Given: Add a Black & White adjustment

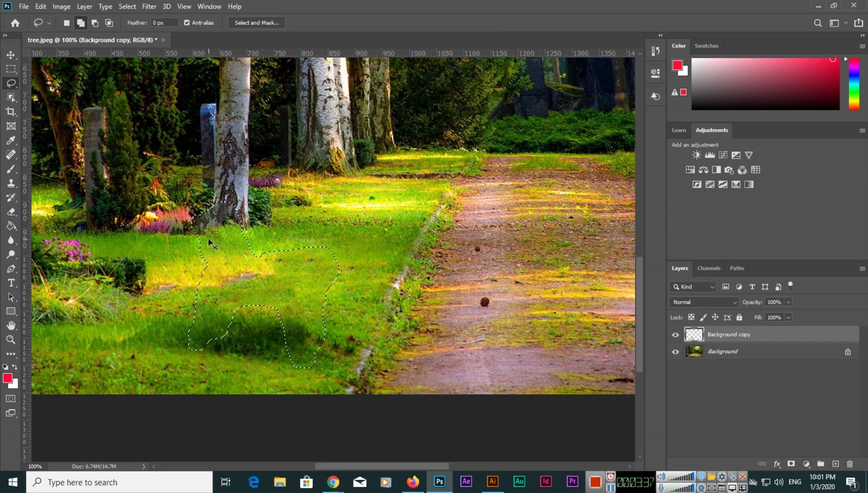Looking at the screenshot, I should point(716,170).
